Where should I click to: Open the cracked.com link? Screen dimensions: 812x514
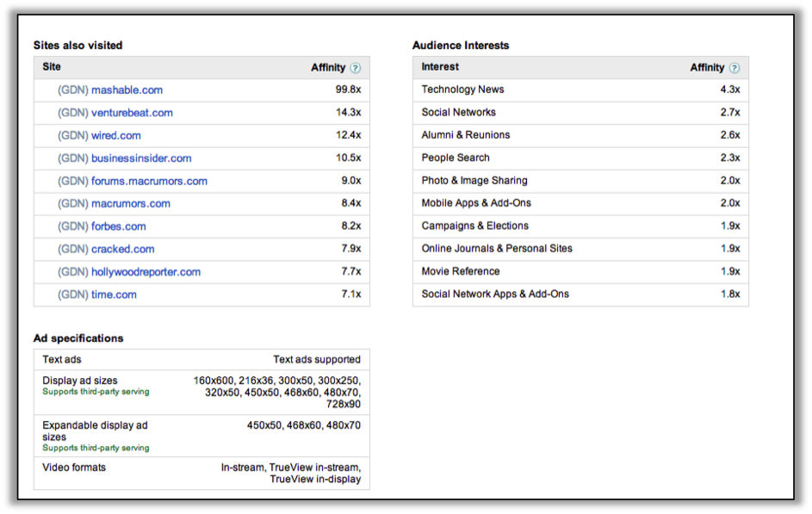(x=123, y=250)
